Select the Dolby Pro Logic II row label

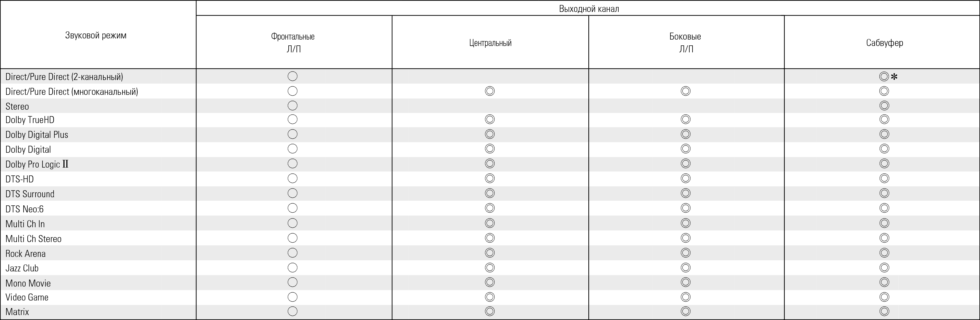tap(37, 164)
